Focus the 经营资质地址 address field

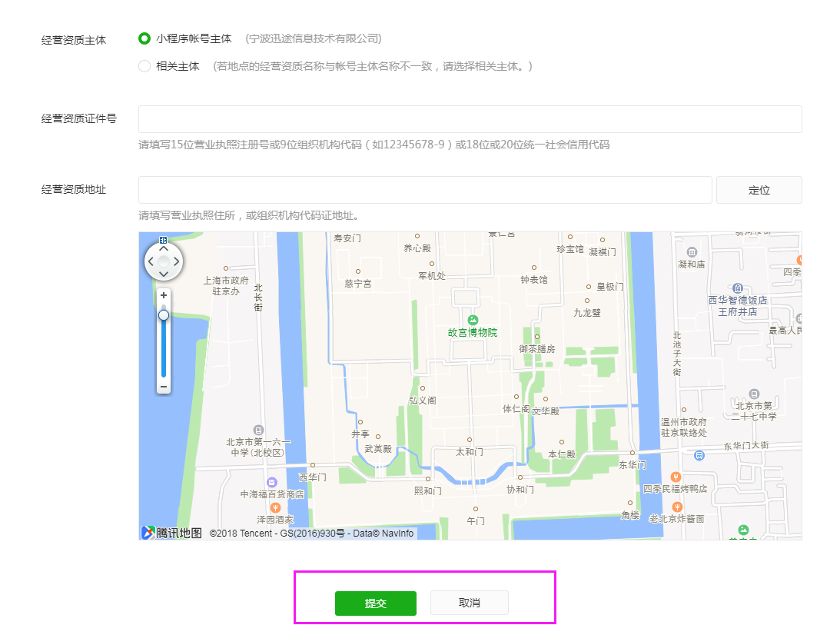point(425,190)
